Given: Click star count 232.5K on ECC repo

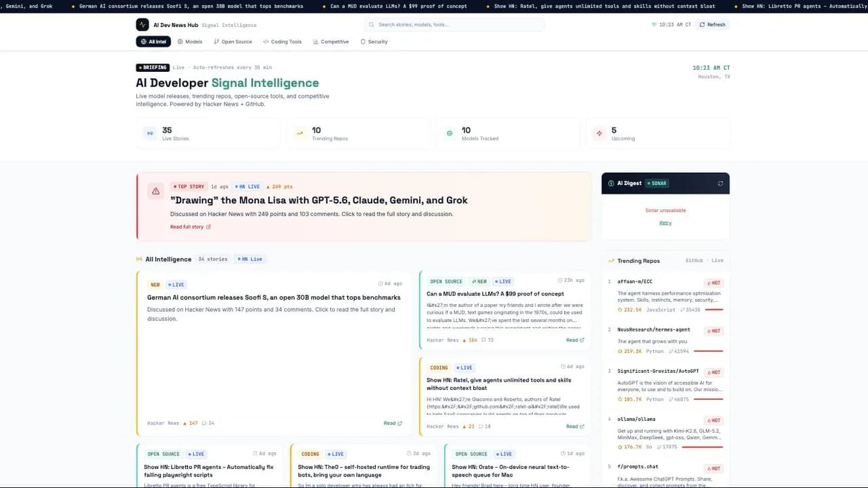Looking at the screenshot, I should point(629,310).
